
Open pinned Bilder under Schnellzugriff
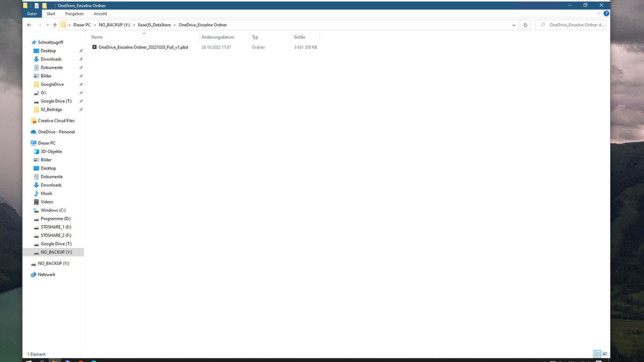46,76
